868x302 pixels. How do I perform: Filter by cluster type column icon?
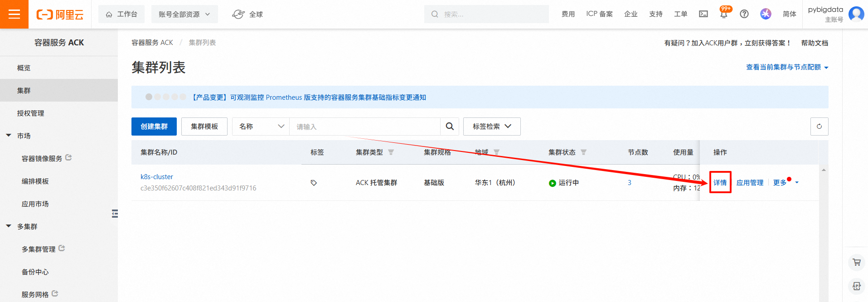[x=391, y=152]
